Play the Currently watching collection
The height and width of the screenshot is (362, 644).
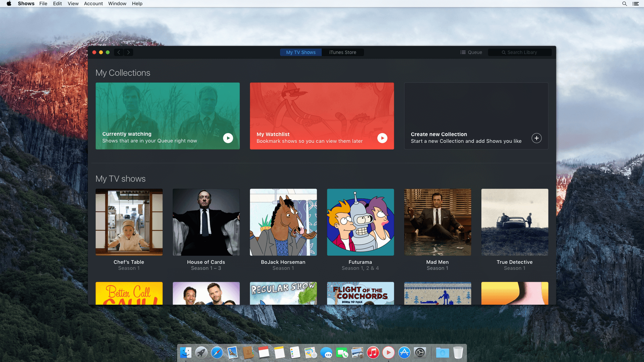point(228,138)
